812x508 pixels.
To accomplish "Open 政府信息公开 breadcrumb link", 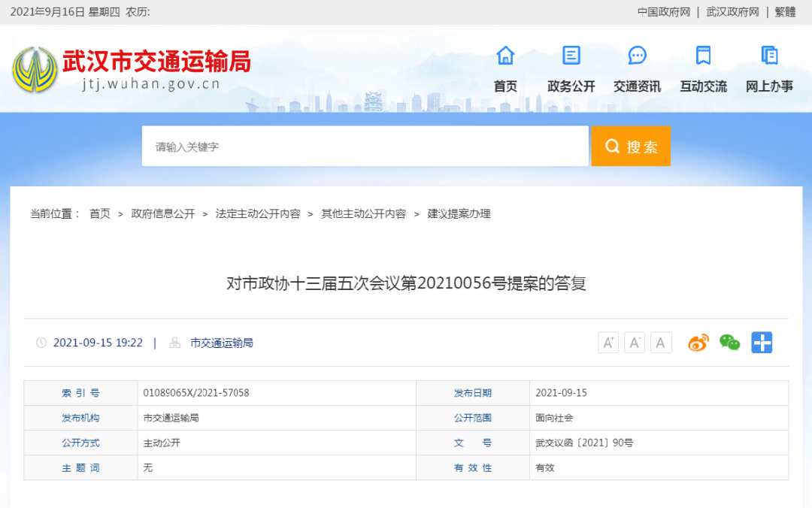I will (163, 214).
